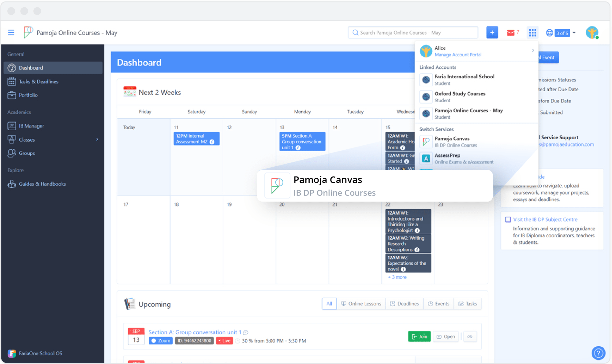
Task: Open the mail inbox envelope icon
Action: pos(510,32)
